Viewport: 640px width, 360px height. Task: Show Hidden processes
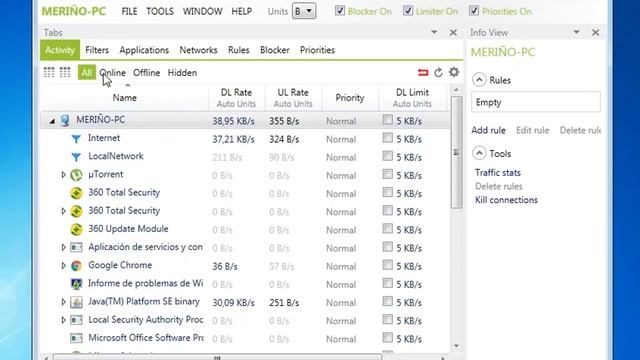coord(182,73)
